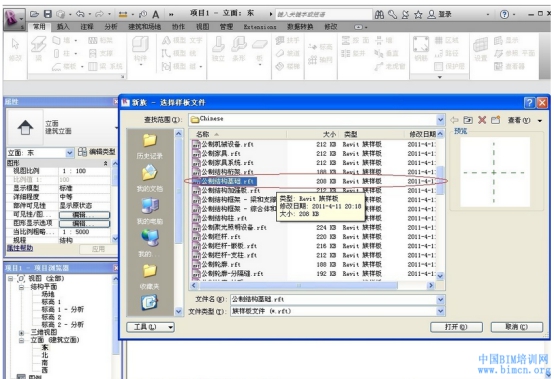
Task: Click the star favorites icon in title bar
Action: click(x=418, y=14)
